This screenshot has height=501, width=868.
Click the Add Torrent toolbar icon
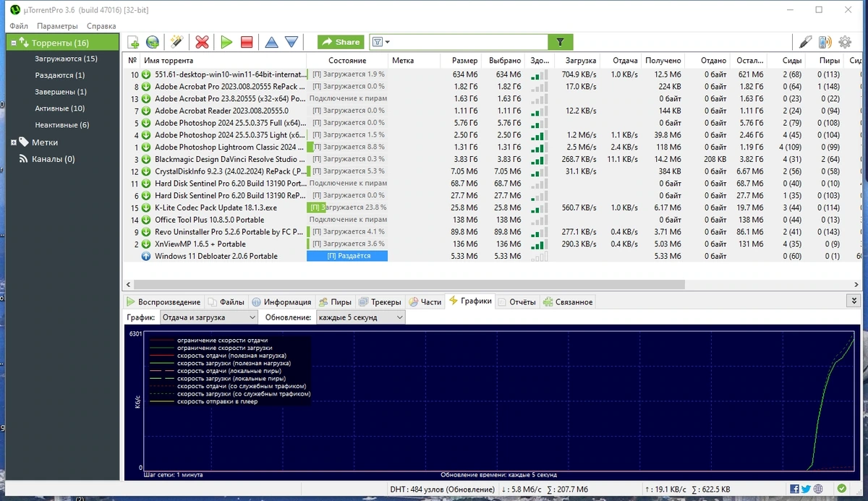133,43
